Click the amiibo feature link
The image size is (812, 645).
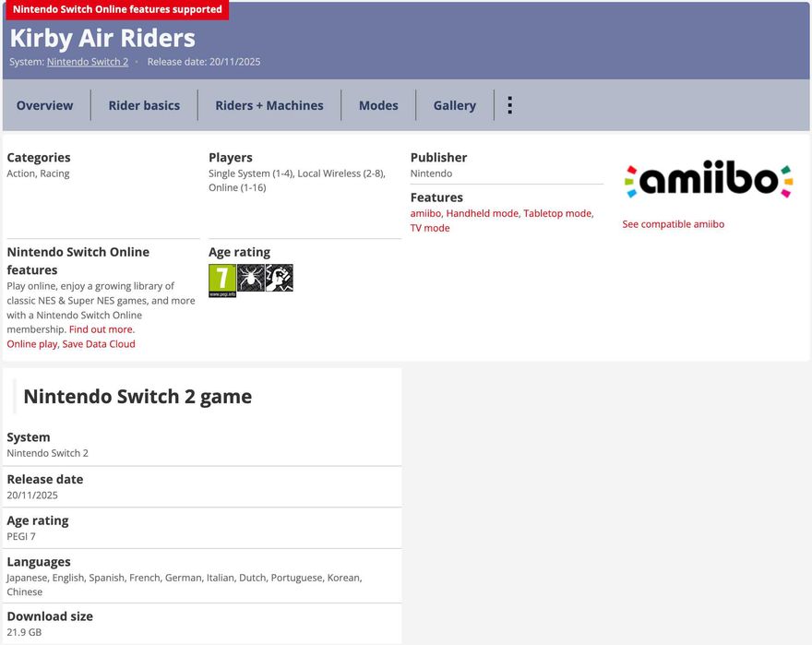coord(425,213)
